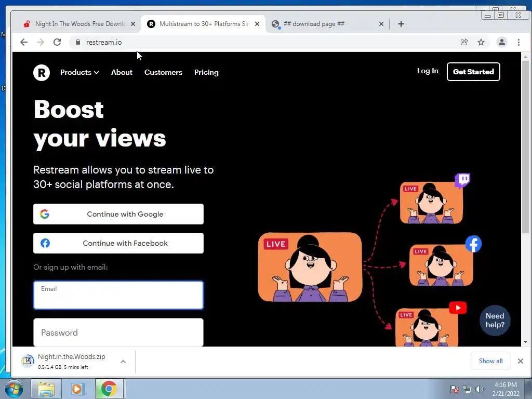Viewport: 532px width, 399px height.
Task: Open the Pricing page
Action: pyautogui.click(x=206, y=72)
